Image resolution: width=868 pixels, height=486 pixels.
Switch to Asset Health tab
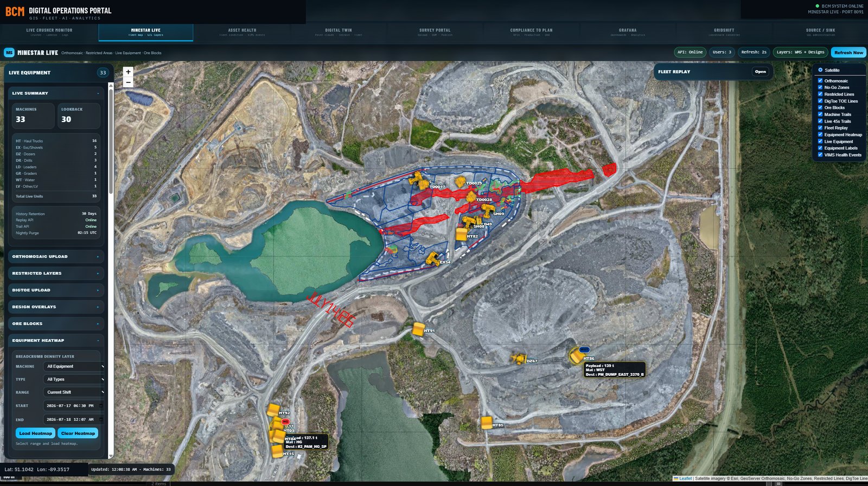pos(242,32)
